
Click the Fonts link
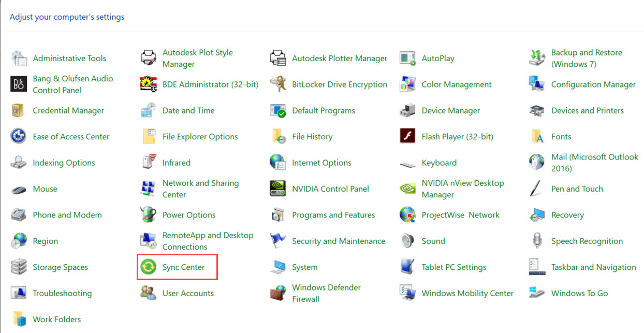pyautogui.click(x=561, y=137)
